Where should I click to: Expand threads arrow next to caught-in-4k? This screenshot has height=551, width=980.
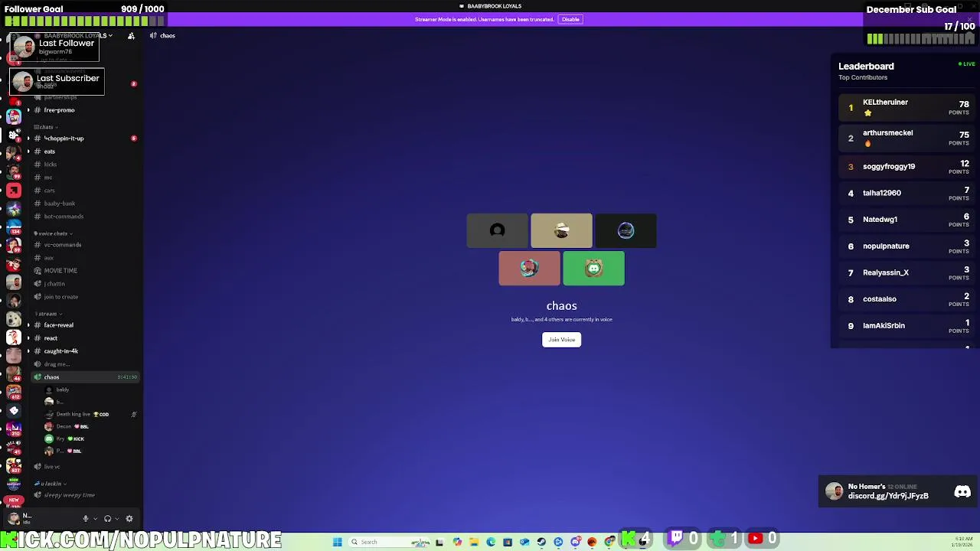[x=28, y=351]
